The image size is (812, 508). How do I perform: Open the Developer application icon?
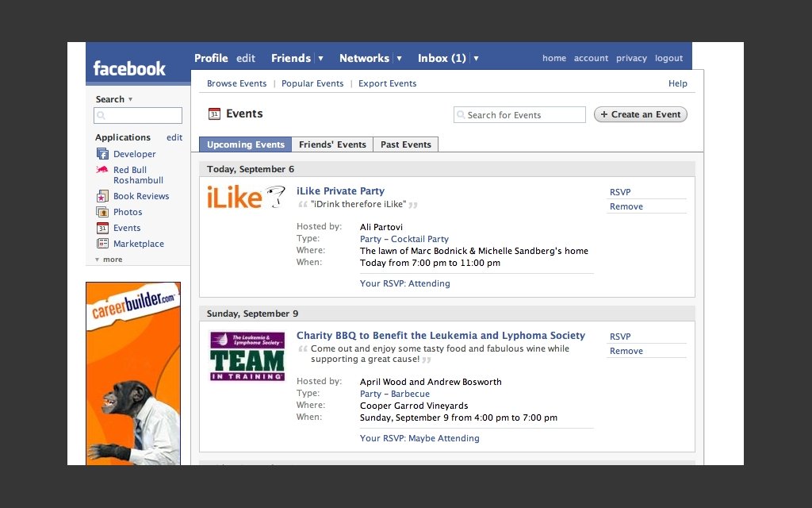coord(102,154)
